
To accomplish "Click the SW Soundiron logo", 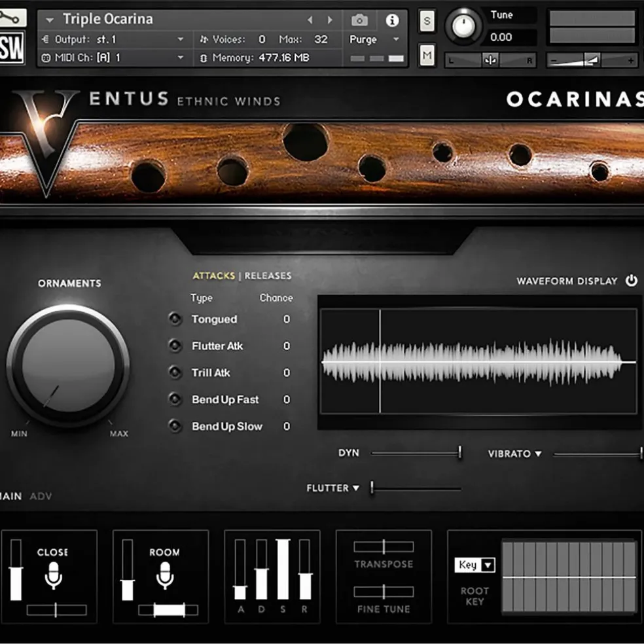I will (12, 48).
